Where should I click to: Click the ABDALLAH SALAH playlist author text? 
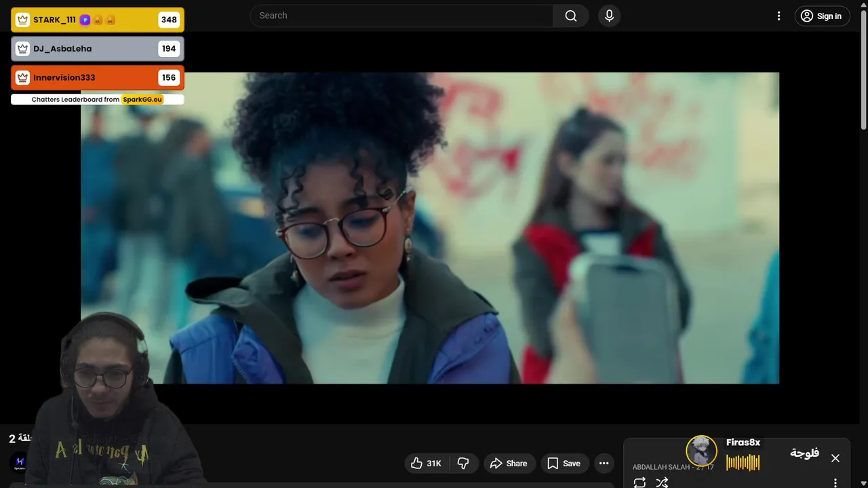coord(663,467)
